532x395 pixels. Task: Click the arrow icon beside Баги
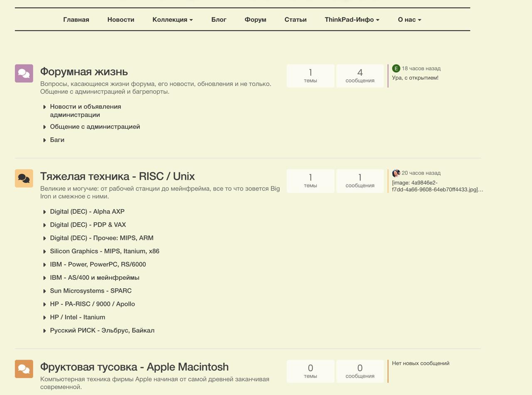[44, 140]
